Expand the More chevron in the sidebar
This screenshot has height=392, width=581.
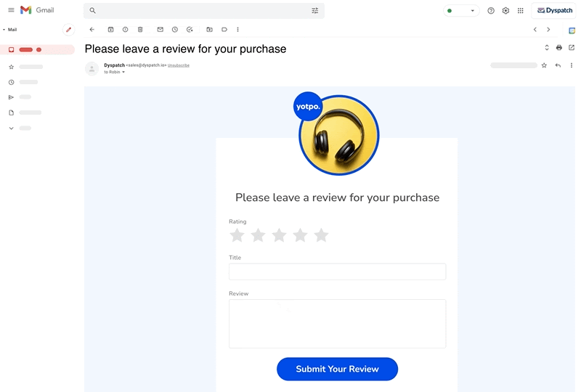click(11, 128)
